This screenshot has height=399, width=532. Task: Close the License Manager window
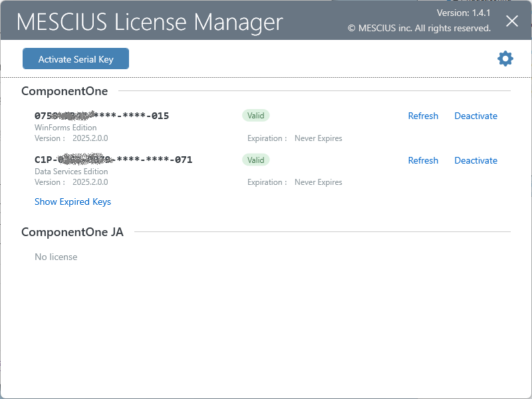(511, 21)
